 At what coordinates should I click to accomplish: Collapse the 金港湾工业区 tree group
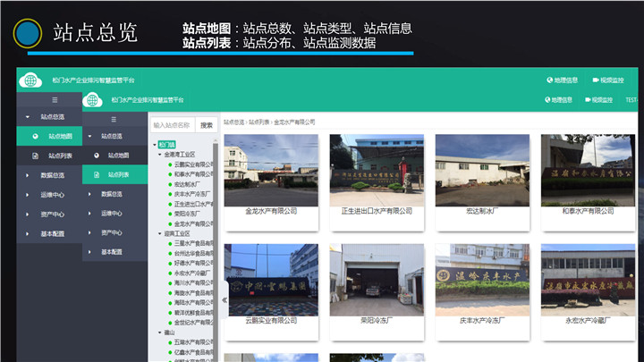coord(160,155)
